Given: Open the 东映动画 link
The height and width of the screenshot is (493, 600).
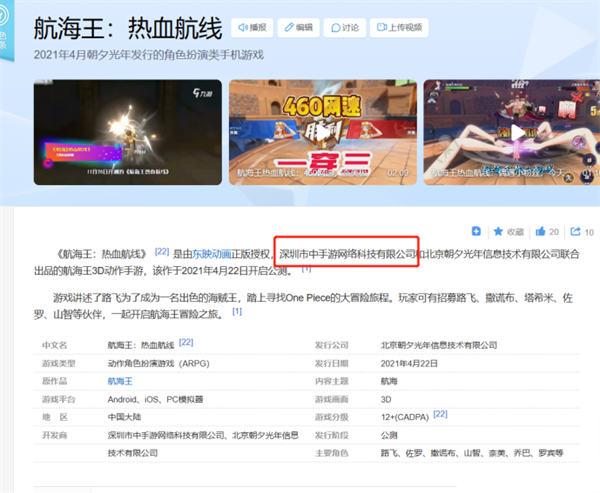Looking at the screenshot, I should [211, 254].
